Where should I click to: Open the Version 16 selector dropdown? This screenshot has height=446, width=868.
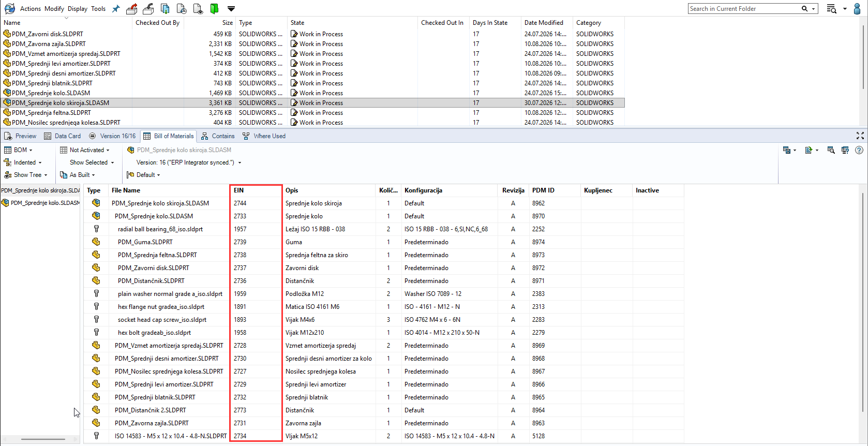point(189,162)
